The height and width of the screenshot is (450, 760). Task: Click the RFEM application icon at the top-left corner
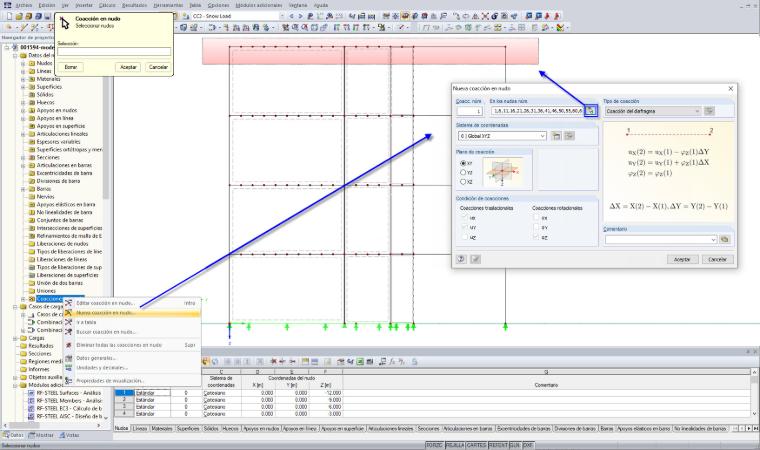point(7,5)
